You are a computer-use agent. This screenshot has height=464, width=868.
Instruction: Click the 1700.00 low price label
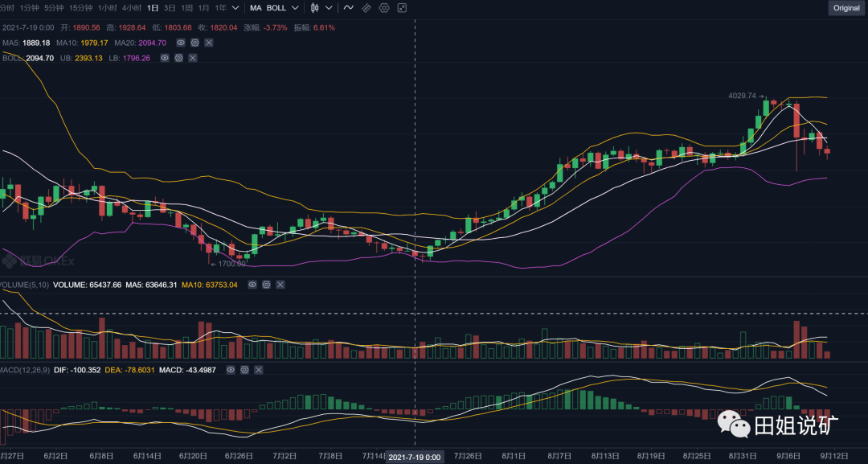coord(232,264)
